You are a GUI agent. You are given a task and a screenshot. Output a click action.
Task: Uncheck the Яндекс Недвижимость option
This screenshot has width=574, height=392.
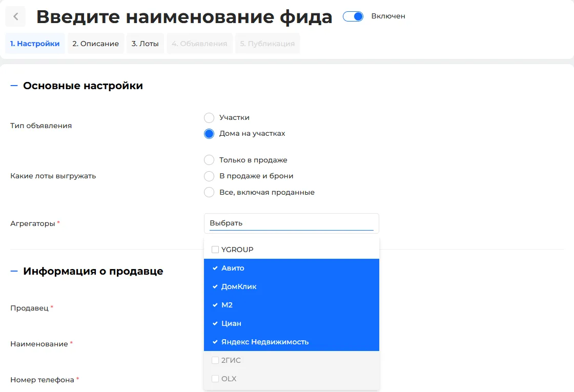point(292,342)
